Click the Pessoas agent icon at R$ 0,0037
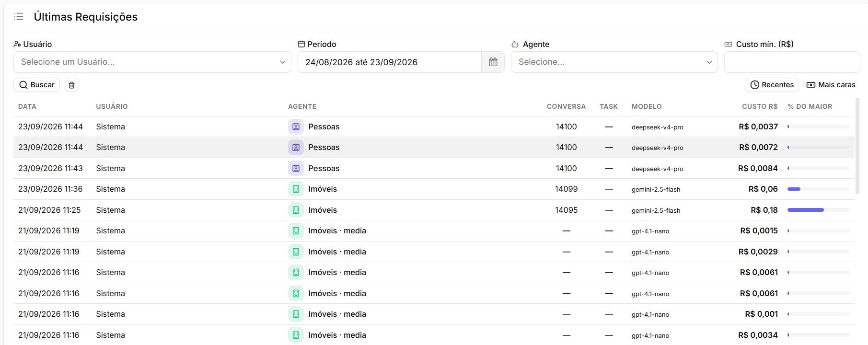 point(296,127)
